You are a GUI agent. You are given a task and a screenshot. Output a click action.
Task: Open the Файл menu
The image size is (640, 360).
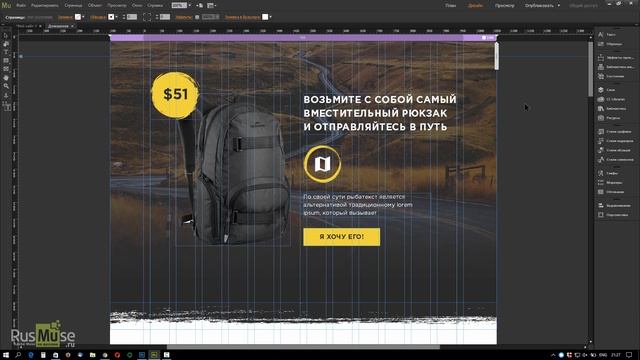tap(21, 6)
